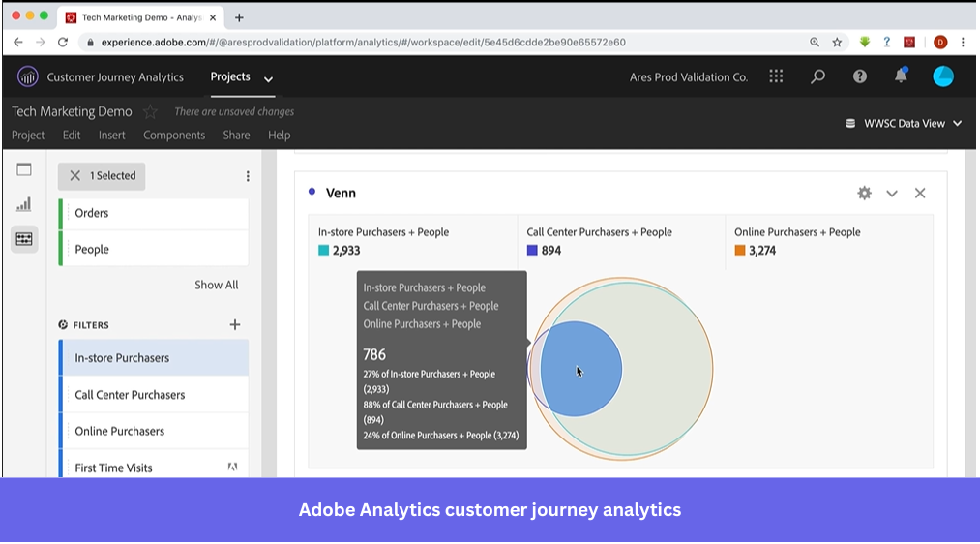Open Venn visualization settings gear
Screen dimensions: 980x544
click(864, 194)
